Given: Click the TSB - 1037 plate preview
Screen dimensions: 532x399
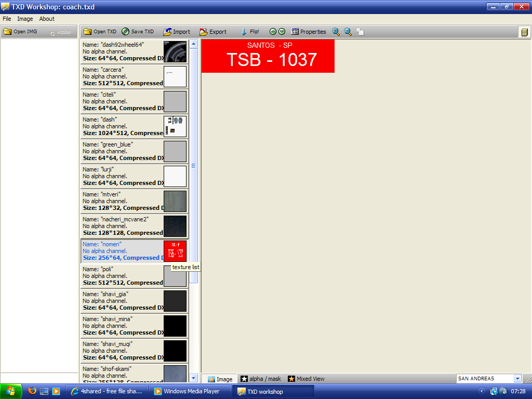Looking at the screenshot, I should click(268, 56).
